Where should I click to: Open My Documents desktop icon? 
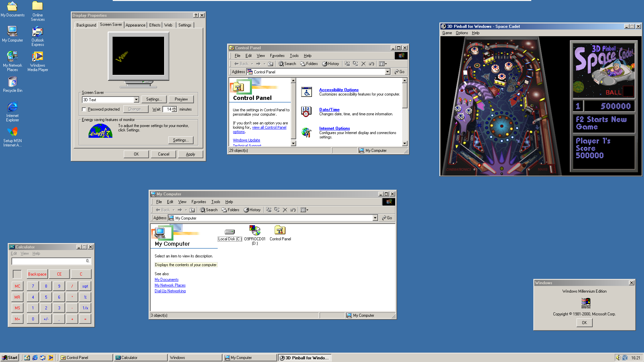(x=12, y=9)
